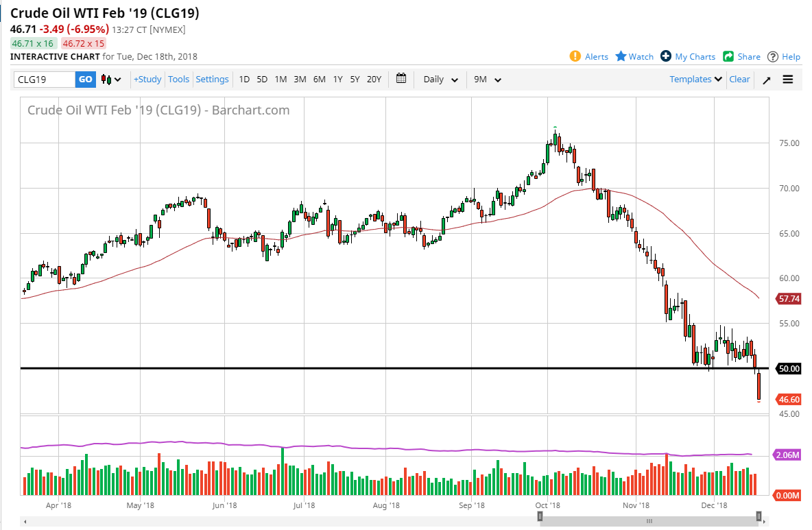
Task: Click the green Share icon
Action: [x=728, y=56]
